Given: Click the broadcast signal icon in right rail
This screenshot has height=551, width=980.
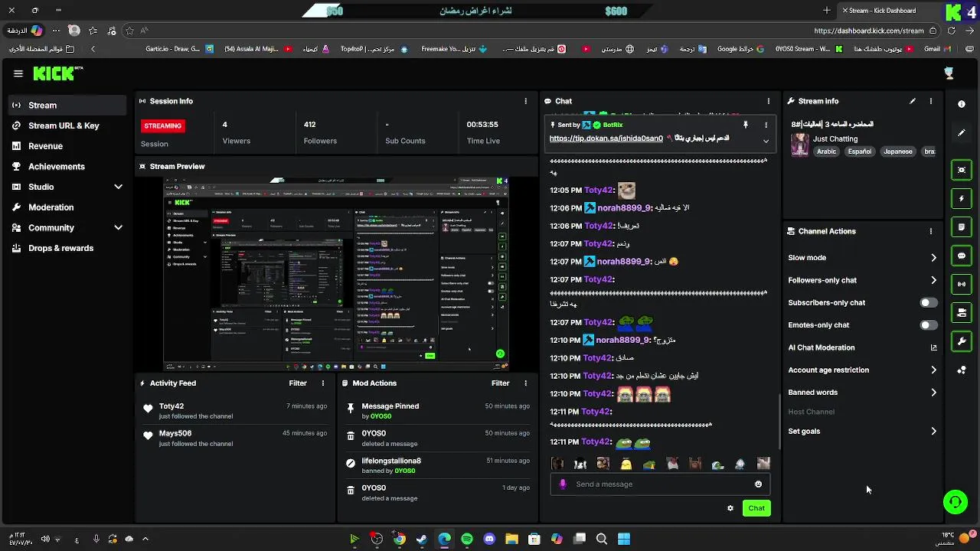Looking at the screenshot, I should click(x=962, y=284).
